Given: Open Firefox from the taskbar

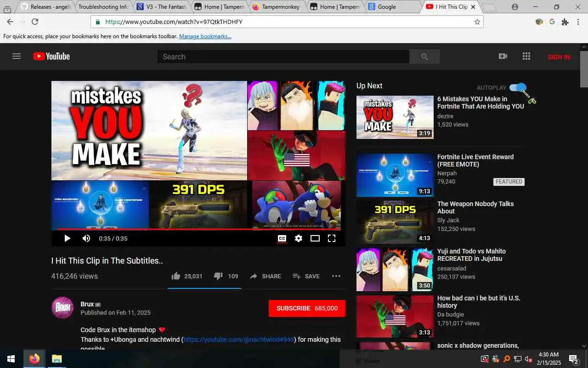Looking at the screenshot, I should [x=34, y=359].
